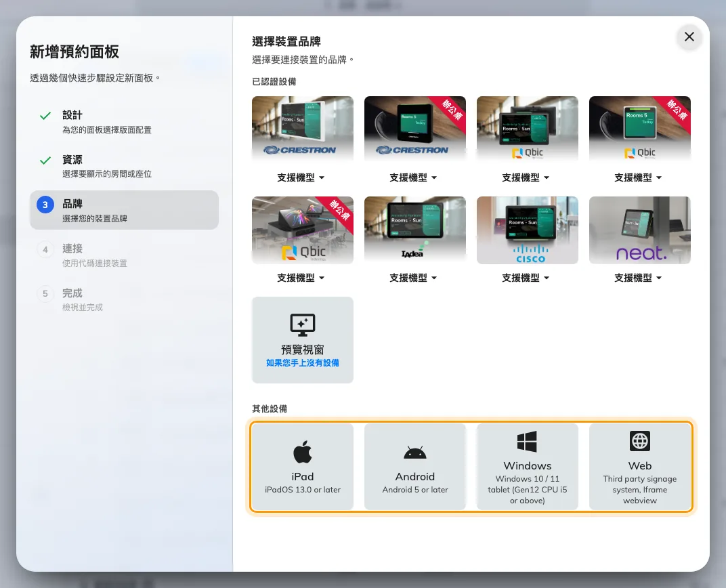
Task: Choose the Windows tablet option
Action: pyautogui.click(x=528, y=467)
